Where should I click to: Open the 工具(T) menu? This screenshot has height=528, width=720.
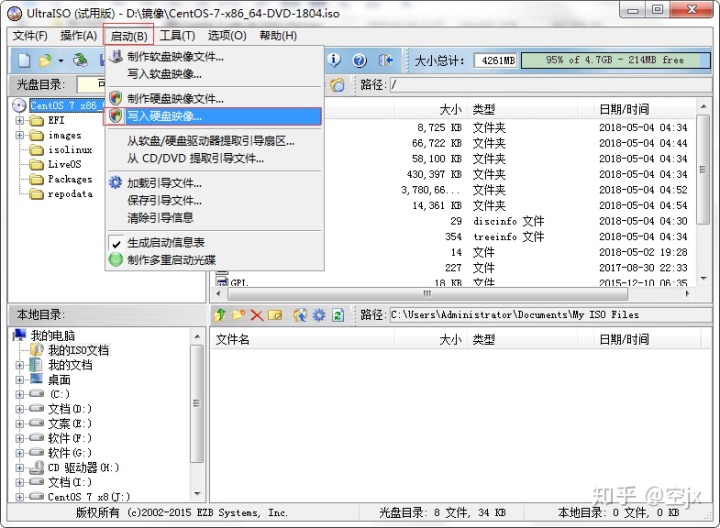177,35
